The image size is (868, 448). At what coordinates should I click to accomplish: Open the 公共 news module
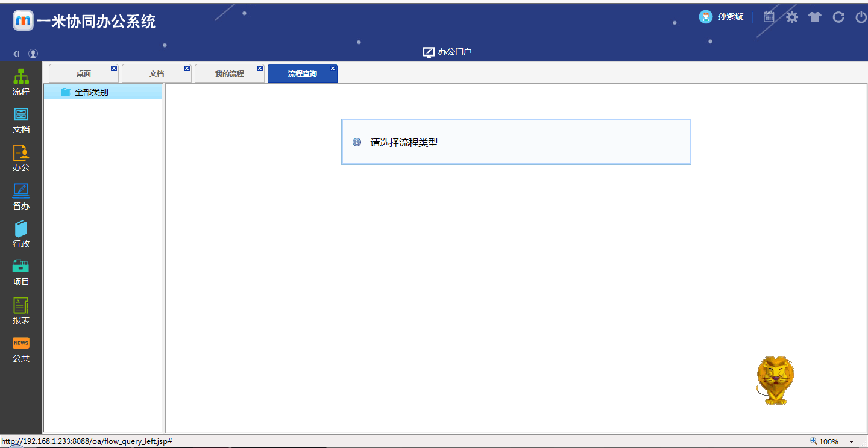(x=21, y=349)
